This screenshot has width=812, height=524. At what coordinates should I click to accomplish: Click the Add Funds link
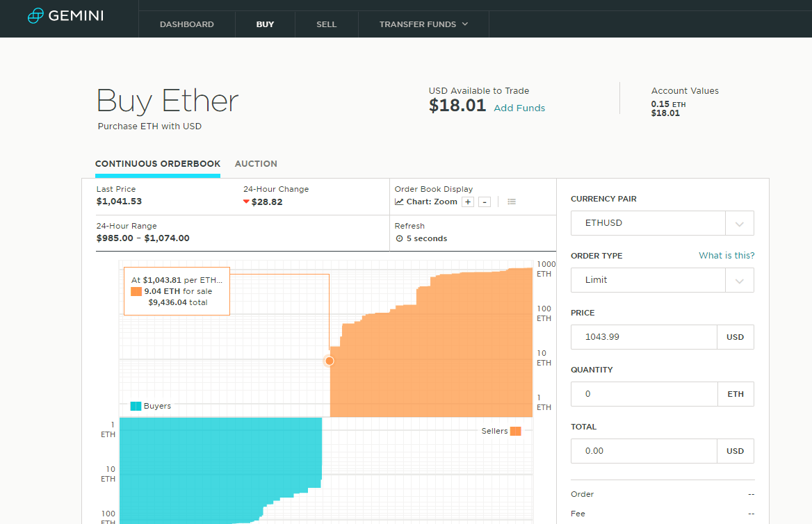519,108
